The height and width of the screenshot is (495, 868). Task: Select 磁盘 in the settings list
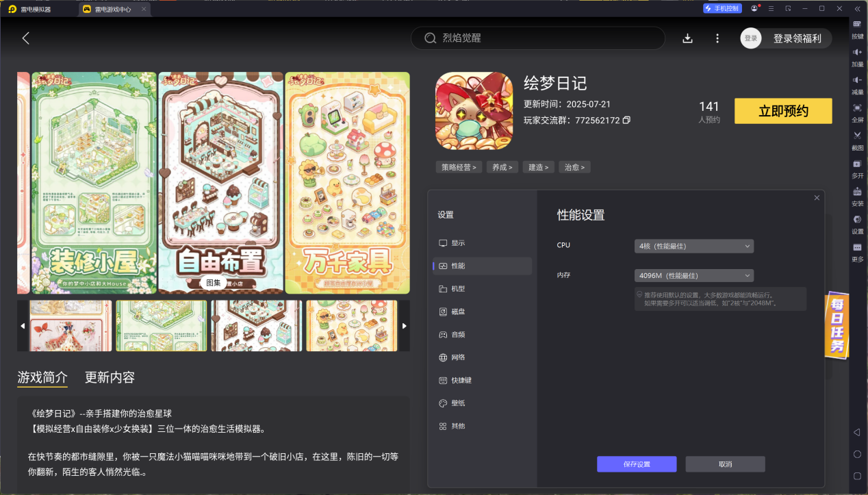pos(483,312)
